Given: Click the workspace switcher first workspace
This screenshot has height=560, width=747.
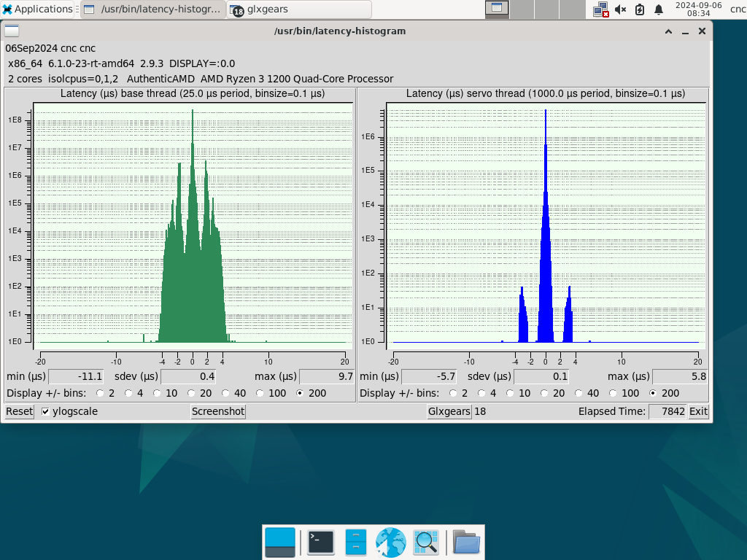Looking at the screenshot, I should pos(497,9).
